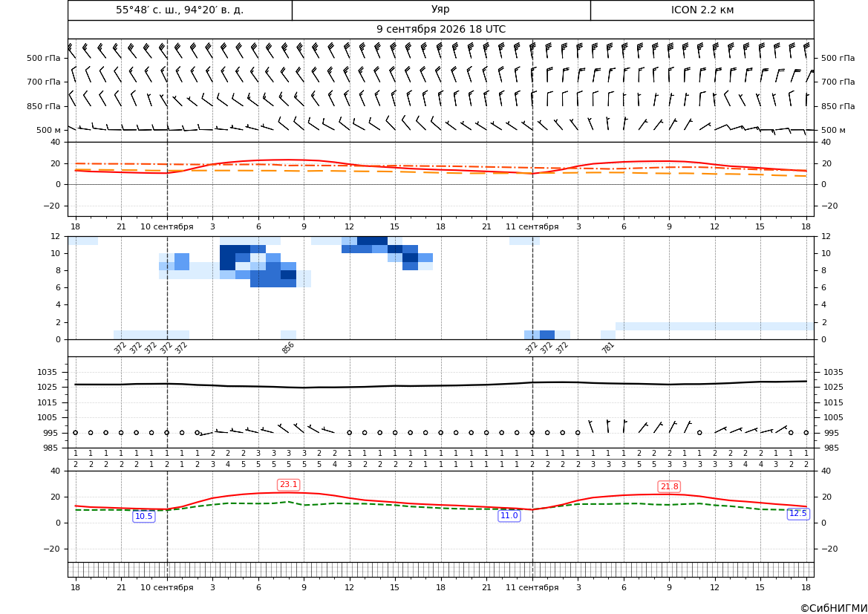Screen dimensions: 868x614
Task: Click the 856 cloud base label
Action: (x=288, y=347)
